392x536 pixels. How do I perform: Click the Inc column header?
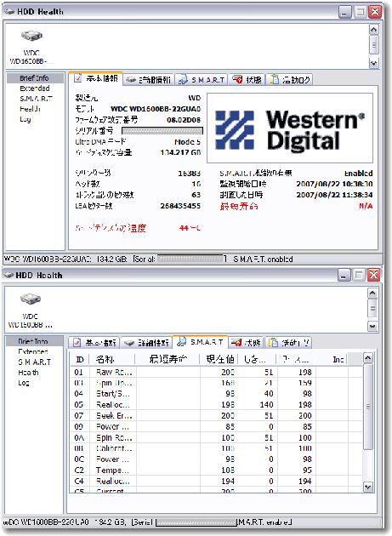point(331,359)
